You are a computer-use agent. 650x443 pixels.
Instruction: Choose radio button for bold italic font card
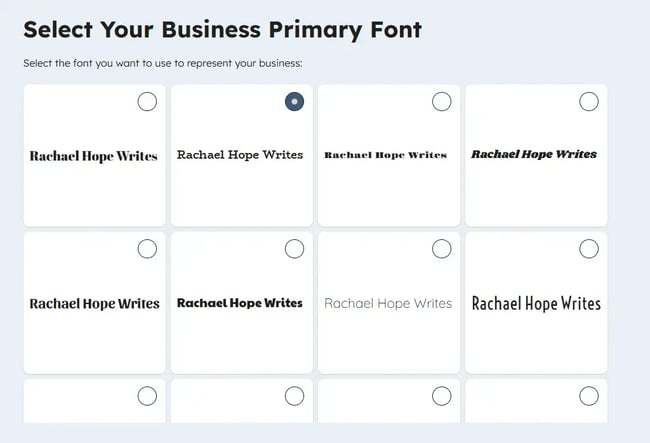(589, 101)
